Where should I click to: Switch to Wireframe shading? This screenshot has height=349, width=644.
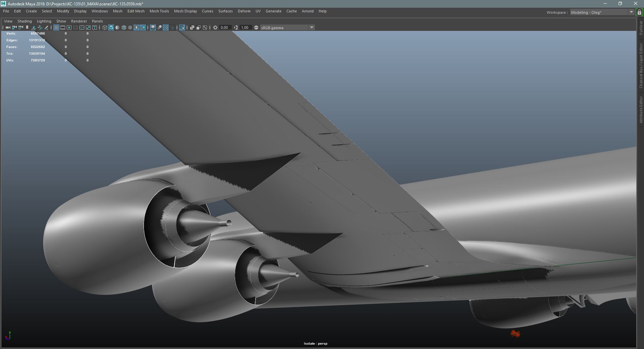pyautogui.click(x=105, y=28)
